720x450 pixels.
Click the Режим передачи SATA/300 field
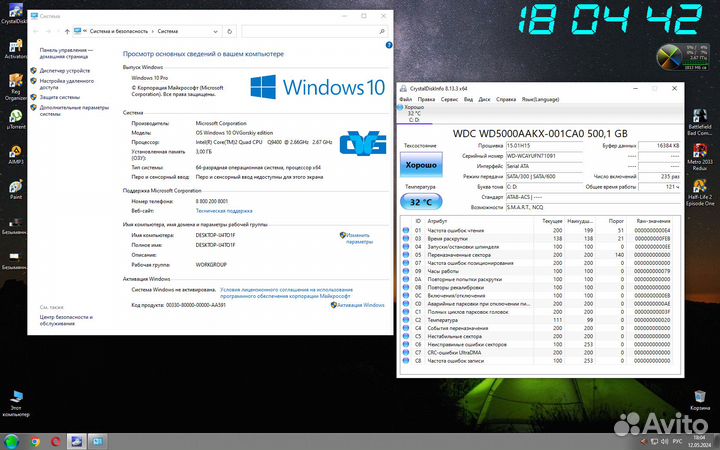pyautogui.click(x=544, y=176)
